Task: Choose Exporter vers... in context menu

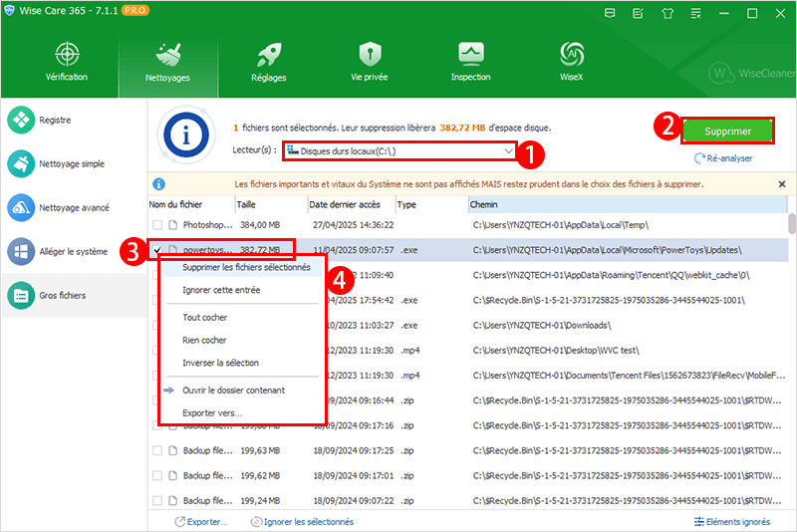Action: 212,413
